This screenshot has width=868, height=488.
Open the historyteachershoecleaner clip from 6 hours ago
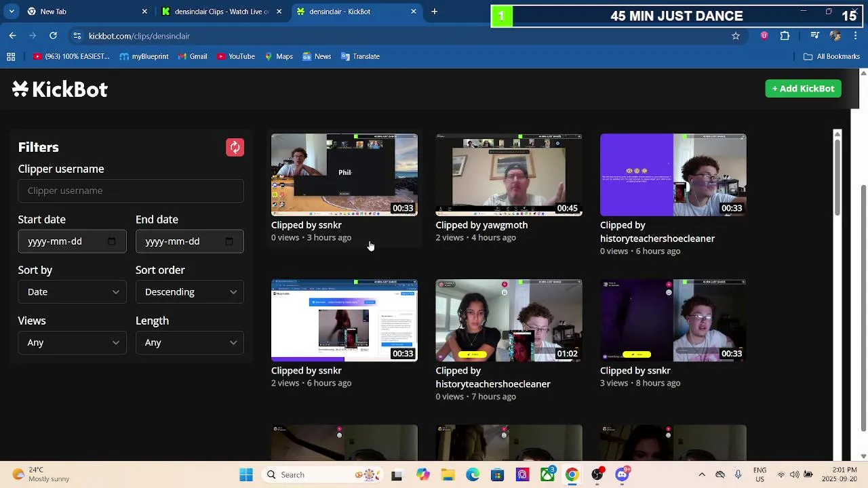coord(673,175)
